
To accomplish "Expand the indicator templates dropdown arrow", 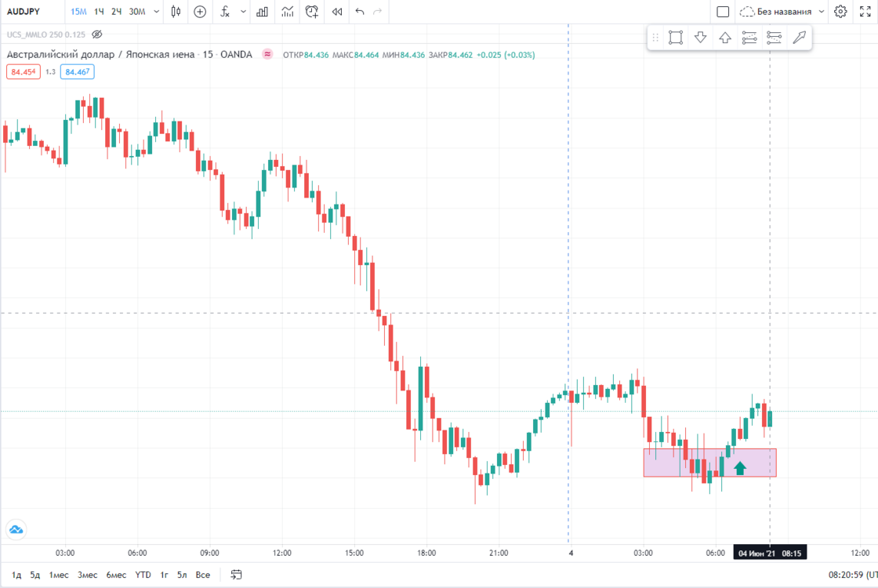I will (243, 11).
